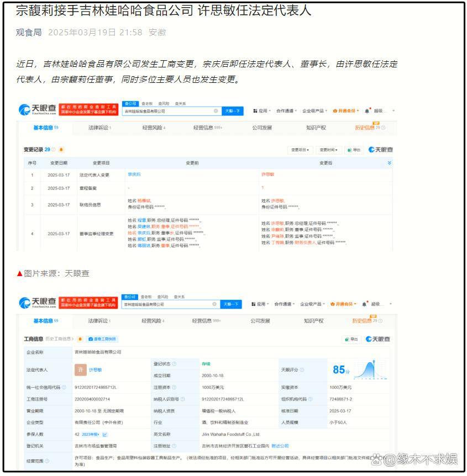Click the trend chart icon beside 2023年报
This screenshot has height=476, width=467.
pos(105,434)
